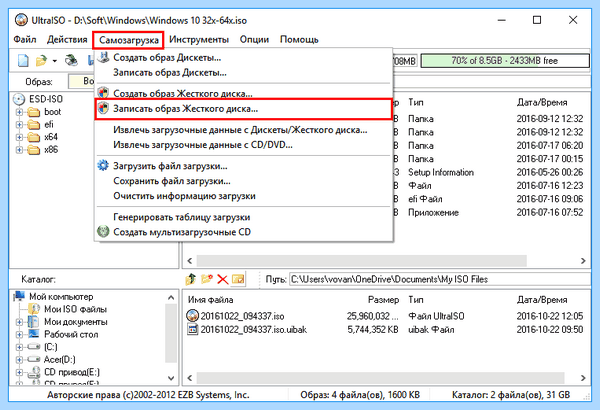Expand the Рабочий стол node
Viewport: 600px width, 410px height.
[19, 335]
